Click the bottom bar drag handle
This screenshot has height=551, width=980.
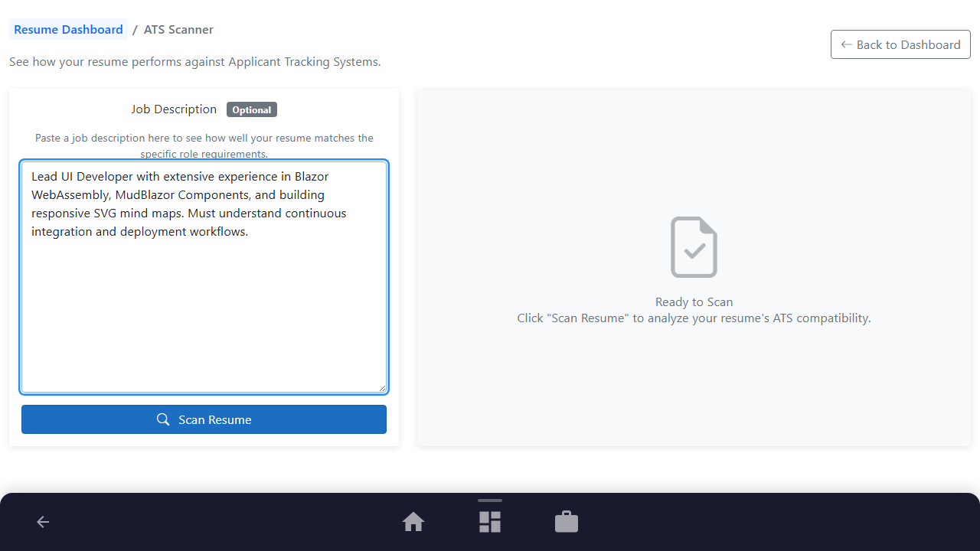click(x=490, y=500)
